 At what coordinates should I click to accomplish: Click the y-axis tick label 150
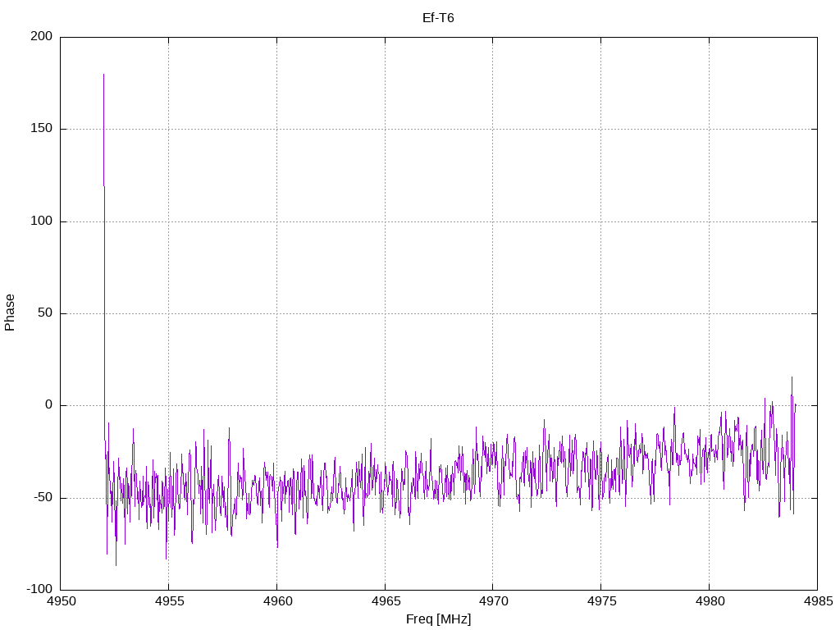pyautogui.click(x=42, y=129)
